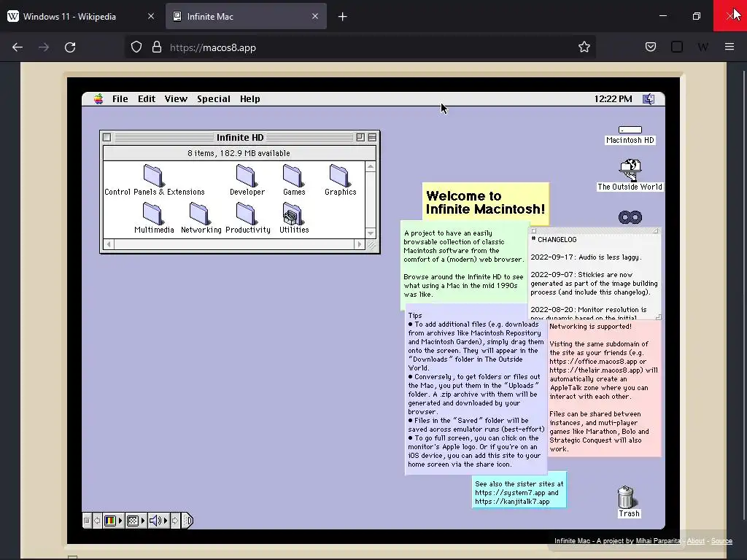Click the Infinite HD title bar
The image size is (747, 560).
pyautogui.click(x=239, y=137)
